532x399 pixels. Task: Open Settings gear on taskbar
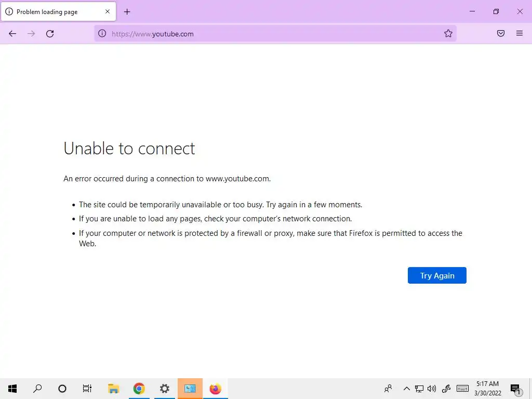click(x=165, y=389)
